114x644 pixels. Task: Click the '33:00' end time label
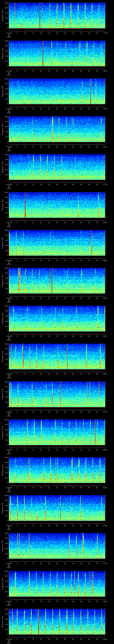[105, 639]
